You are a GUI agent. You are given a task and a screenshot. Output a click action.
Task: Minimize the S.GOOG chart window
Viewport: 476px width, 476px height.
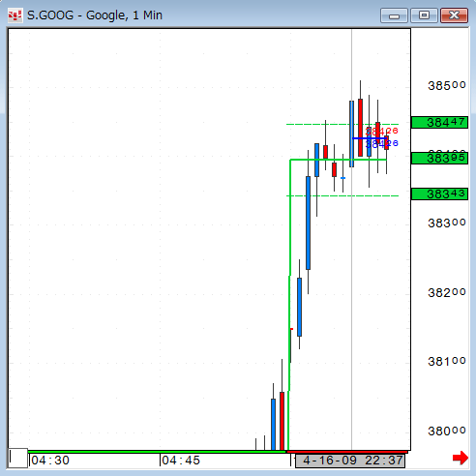coord(394,15)
